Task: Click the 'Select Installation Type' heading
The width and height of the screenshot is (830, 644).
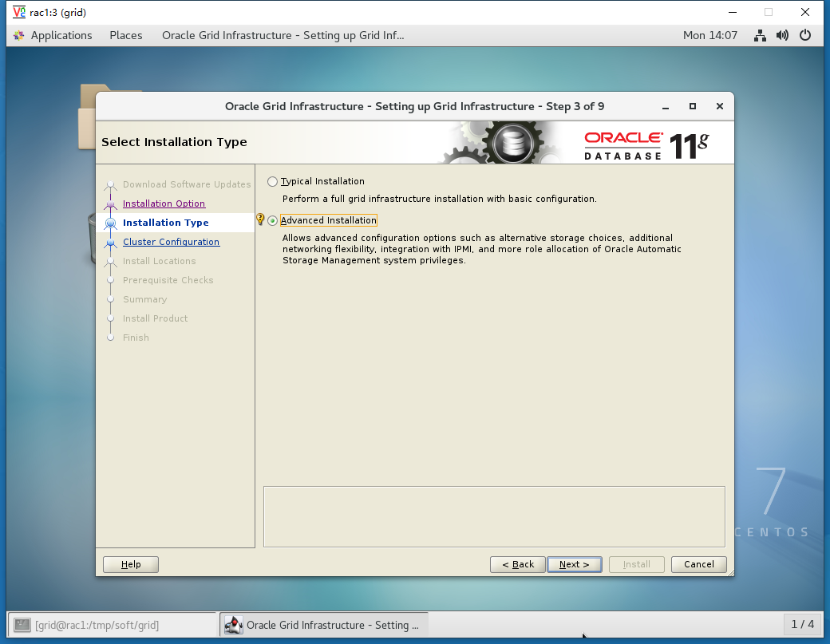Action: [174, 142]
